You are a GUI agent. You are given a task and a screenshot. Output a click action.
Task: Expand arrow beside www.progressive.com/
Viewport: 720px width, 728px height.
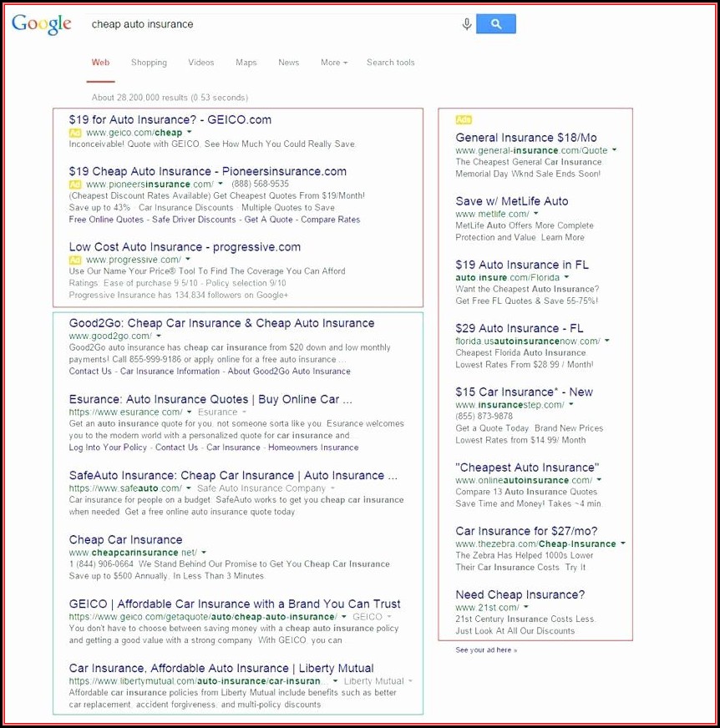tap(188, 260)
